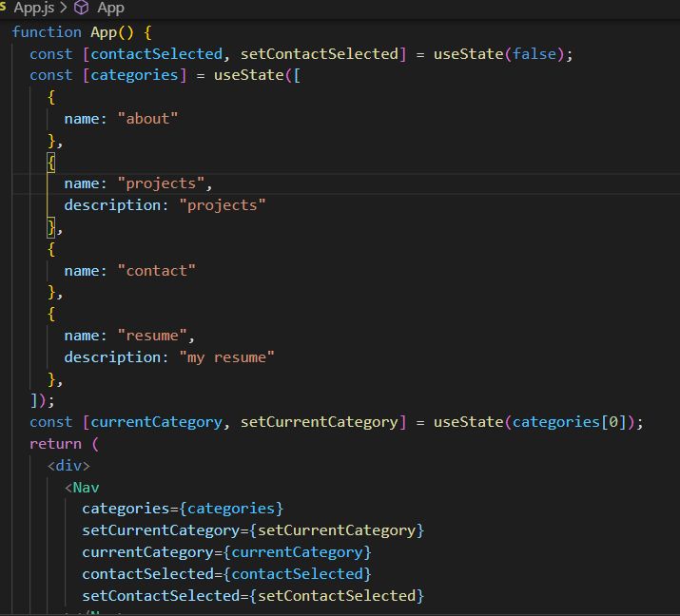
Task: Click the "about" string value
Action: pos(147,118)
